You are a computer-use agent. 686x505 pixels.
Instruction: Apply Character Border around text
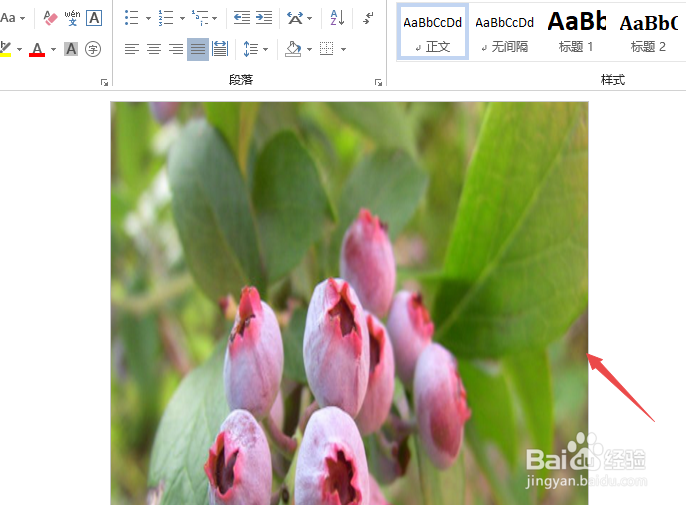[x=94, y=18]
